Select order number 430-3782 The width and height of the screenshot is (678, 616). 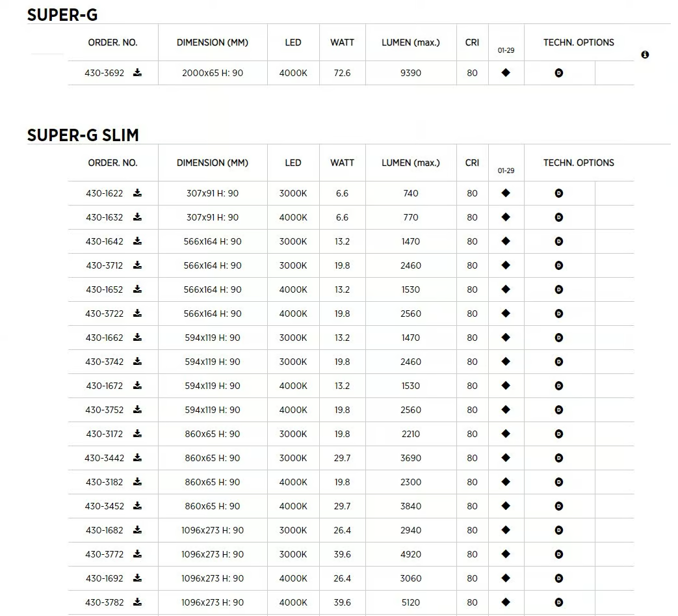pos(104,602)
